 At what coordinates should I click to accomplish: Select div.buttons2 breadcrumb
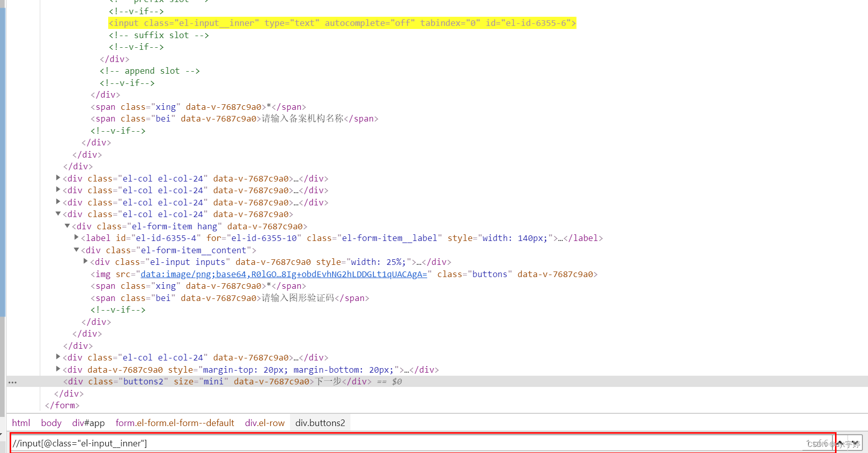(x=320, y=423)
